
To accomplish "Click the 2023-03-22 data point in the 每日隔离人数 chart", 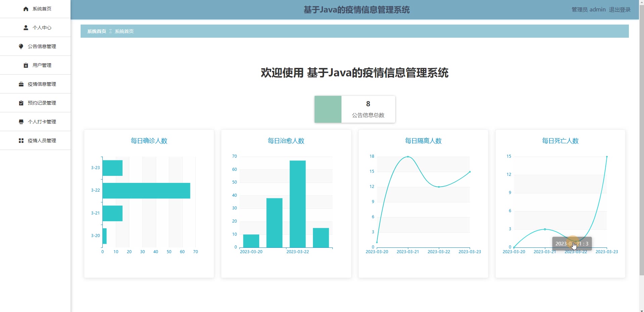I will click(439, 187).
